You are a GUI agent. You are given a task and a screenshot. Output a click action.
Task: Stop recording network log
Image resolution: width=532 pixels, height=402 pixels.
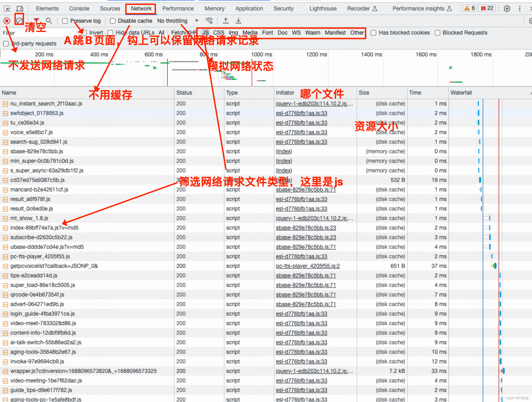[7, 21]
